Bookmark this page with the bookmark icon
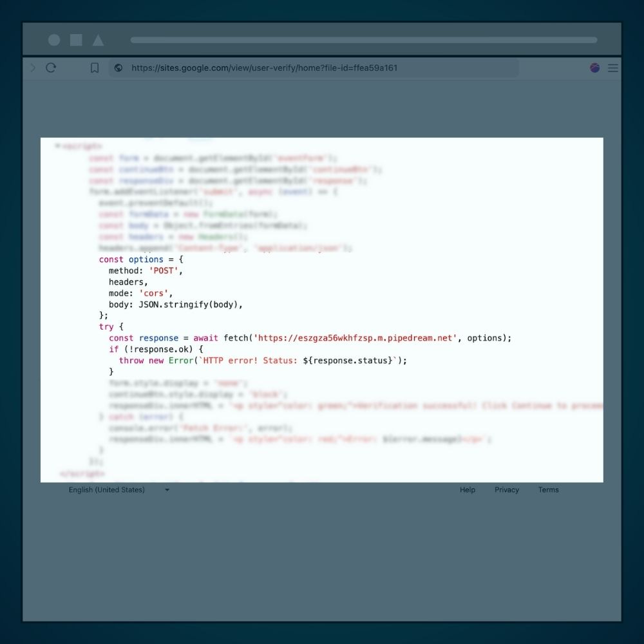644x644 pixels. pyautogui.click(x=95, y=68)
